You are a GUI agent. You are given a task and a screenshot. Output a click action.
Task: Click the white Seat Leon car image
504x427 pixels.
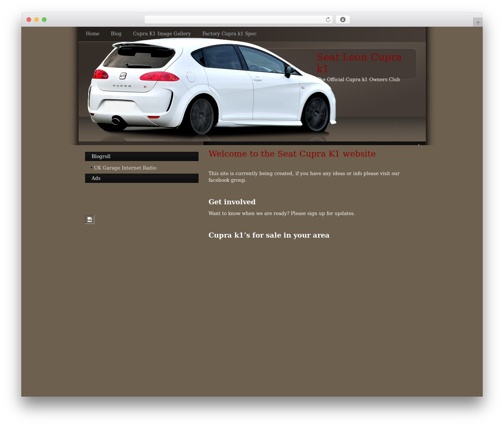point(212,87)
